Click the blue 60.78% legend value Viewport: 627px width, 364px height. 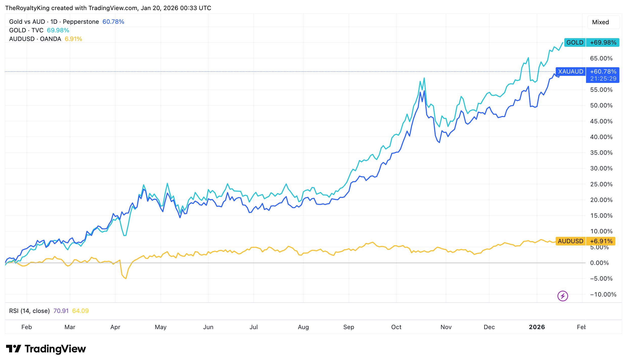tap(113, 22)
